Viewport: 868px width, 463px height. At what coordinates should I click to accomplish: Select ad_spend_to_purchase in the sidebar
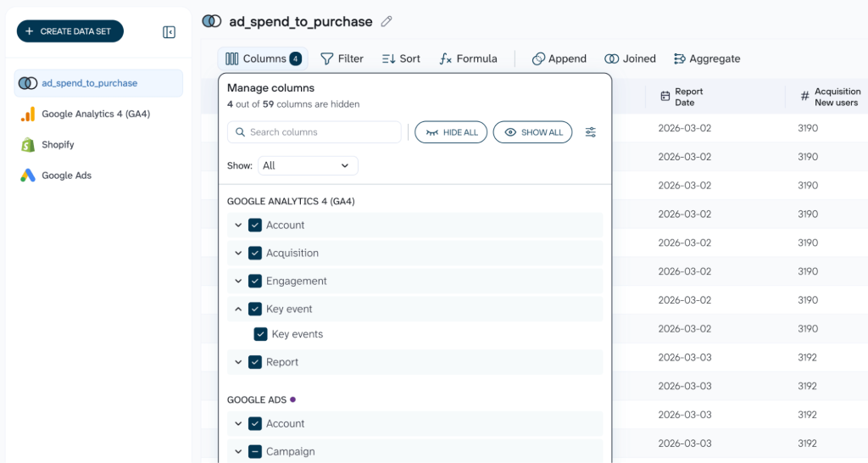[98, 83]
